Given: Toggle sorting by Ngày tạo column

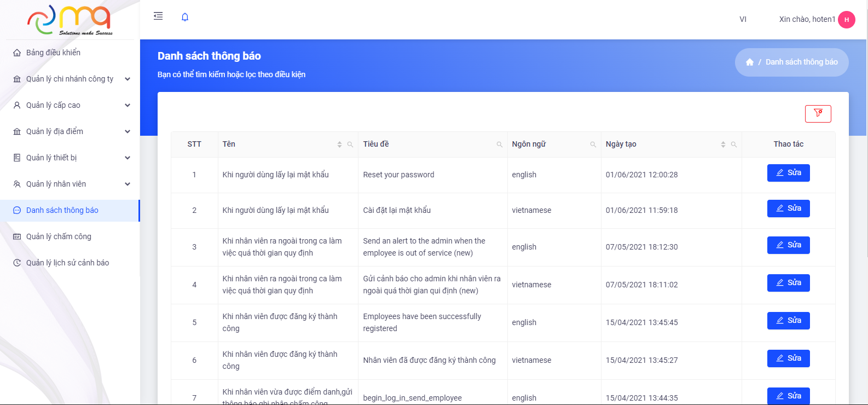Looking at the screenshot, I should (723, 144).
